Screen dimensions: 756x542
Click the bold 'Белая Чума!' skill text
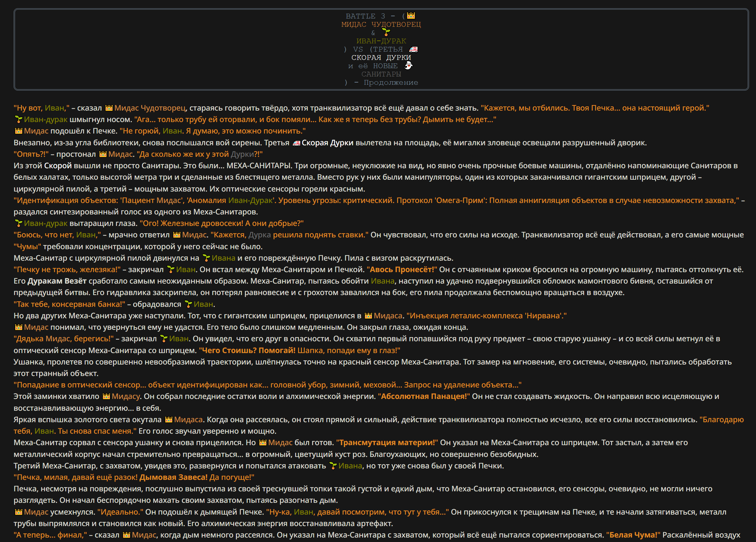(x=633, y=535)
